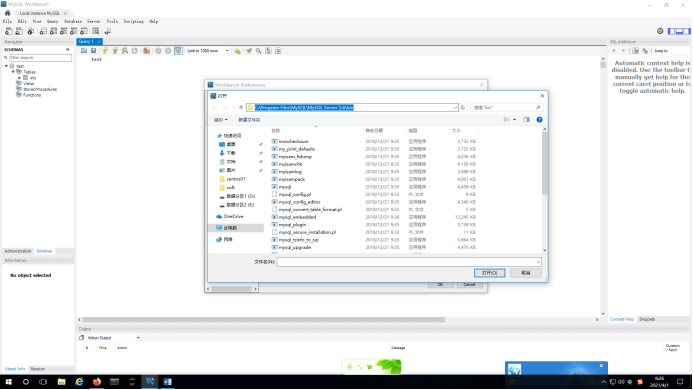Click OK in Workbench Preferences
This screenshot has height=390, width=693.
pyautogui.click(x=440, y=285)
